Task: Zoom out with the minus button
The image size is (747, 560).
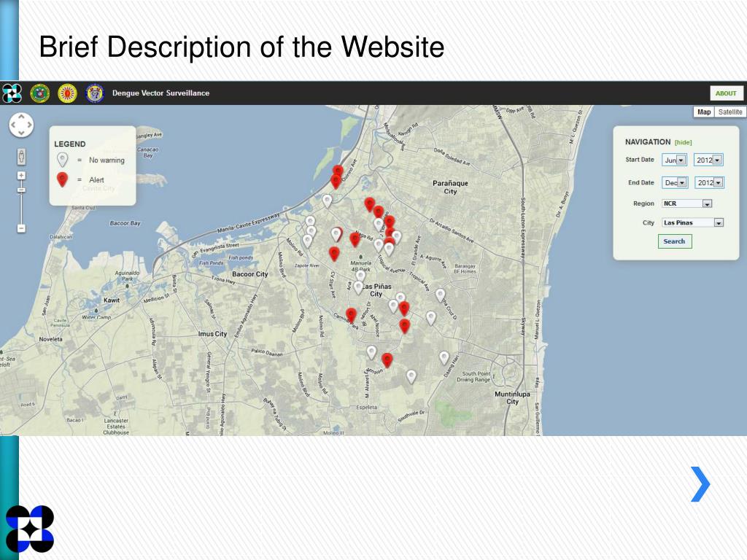Action: (x=21, y=228)
